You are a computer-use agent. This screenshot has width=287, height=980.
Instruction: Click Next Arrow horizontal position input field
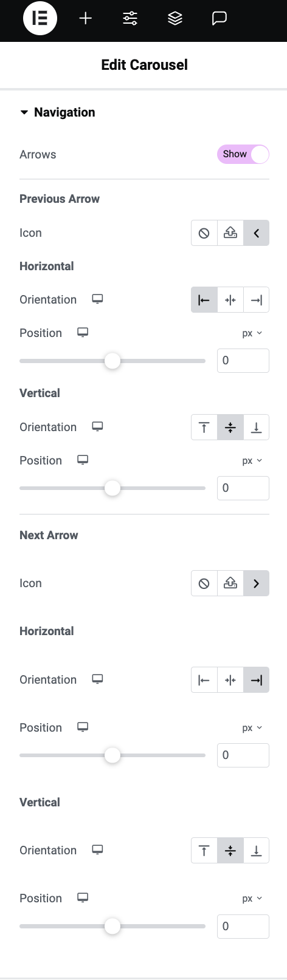[x=243, y=755]
